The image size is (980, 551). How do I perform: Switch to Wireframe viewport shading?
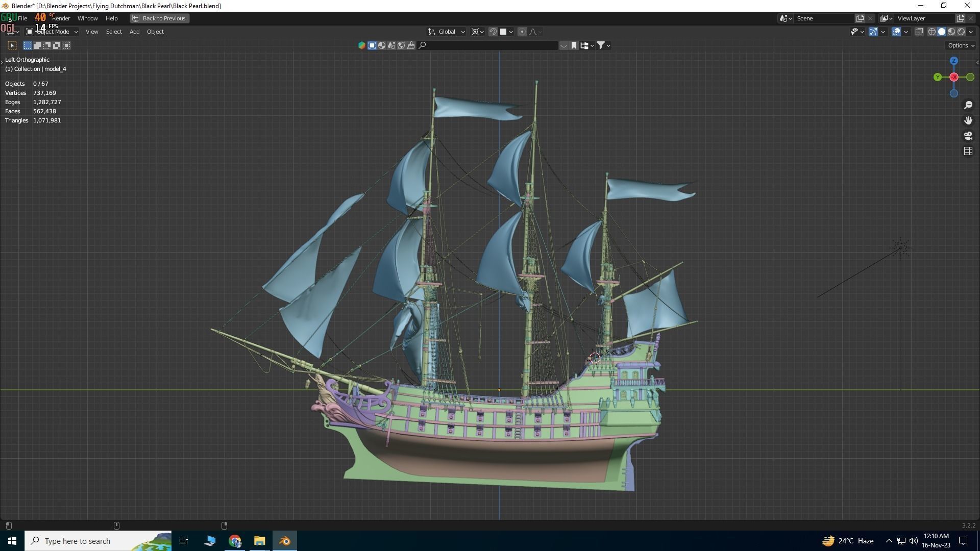[x=932, y=32]
